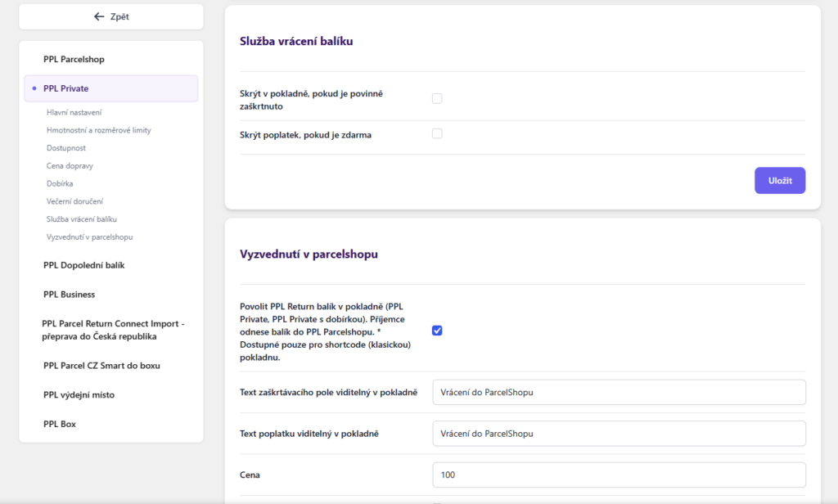Save settings with Uložit button
The width and height of the screenshot is (838, 504).
pyautogui.click(x=780, y=181)
